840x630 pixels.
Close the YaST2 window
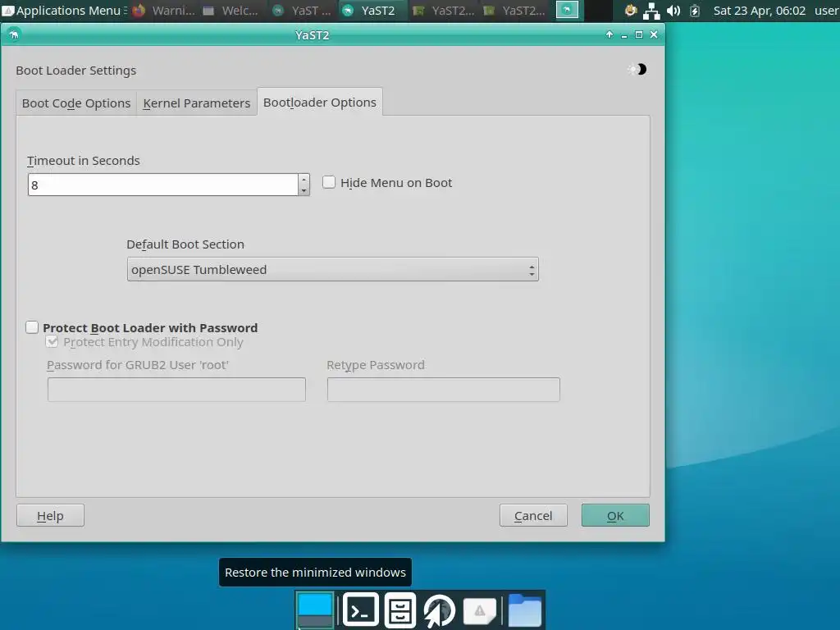(x=654, y=34)
